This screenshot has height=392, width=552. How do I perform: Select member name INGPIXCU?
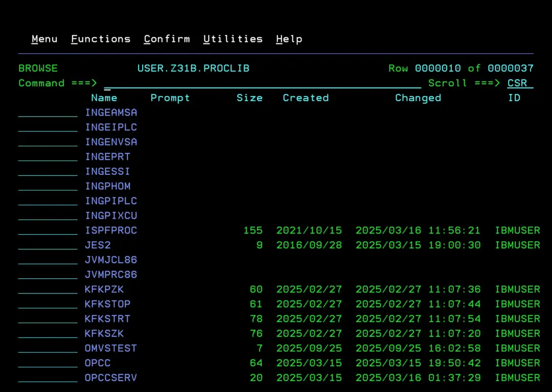point(111,216)
